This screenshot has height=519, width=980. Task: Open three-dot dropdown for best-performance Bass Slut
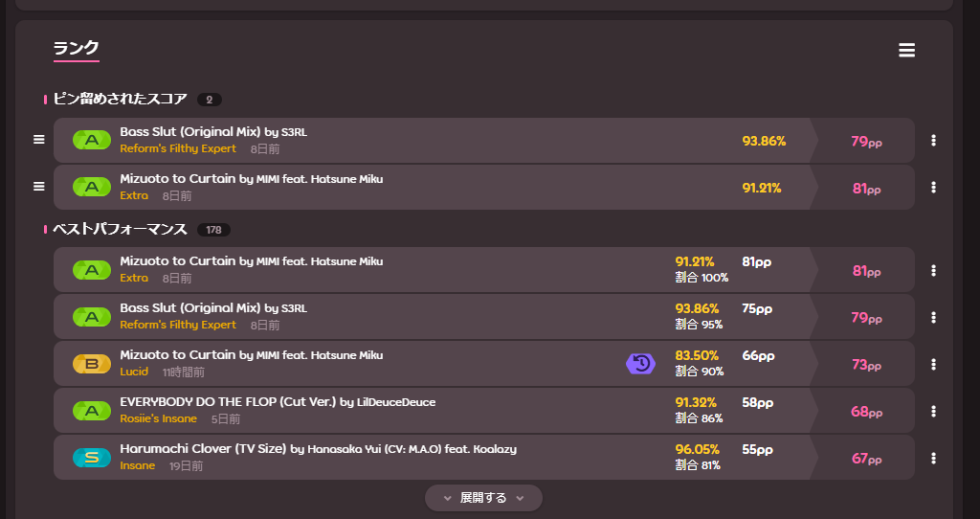point(933,317)
